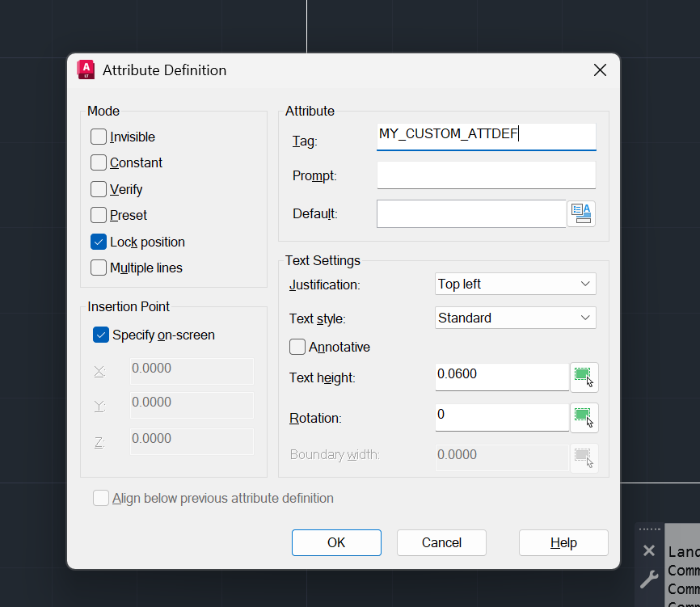This screenshot has height=607, width=700.
Task: Open the Insert Field button beside Default
Action: 581,214
